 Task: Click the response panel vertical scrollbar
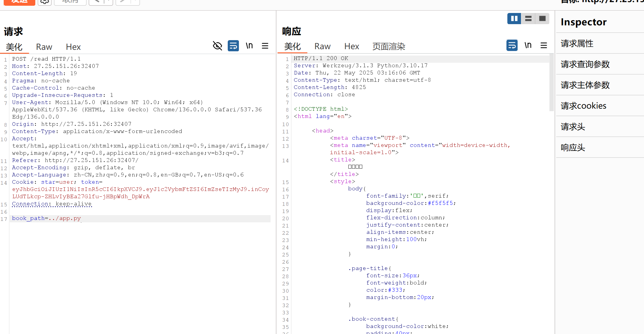[x=551, y=83]
